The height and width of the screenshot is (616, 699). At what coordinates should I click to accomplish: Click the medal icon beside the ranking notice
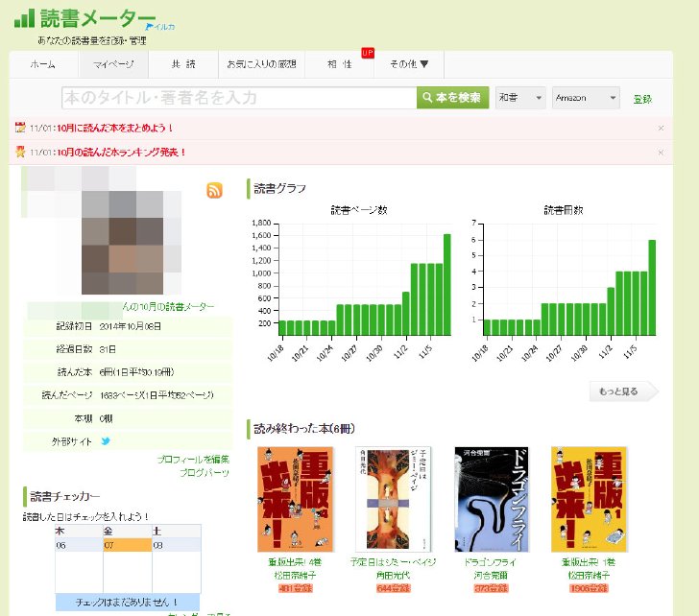(20, 152)
